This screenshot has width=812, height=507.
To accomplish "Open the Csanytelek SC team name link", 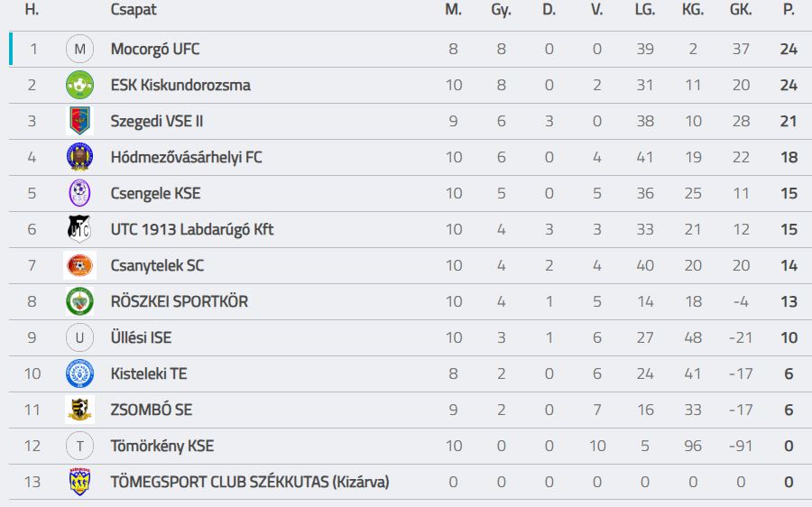I will click(x=157, y=265).
